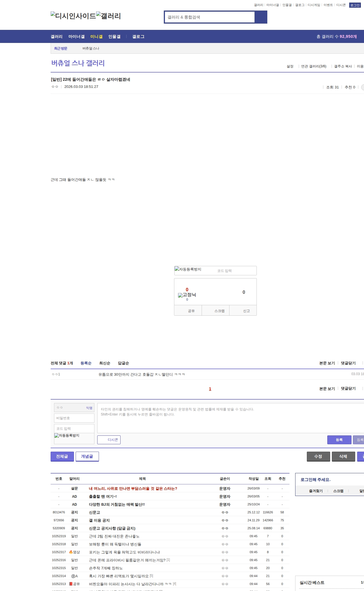Copy gallery address with 갤주소 복사
Viewport: 364px width, 591px height.
point(343,66)
